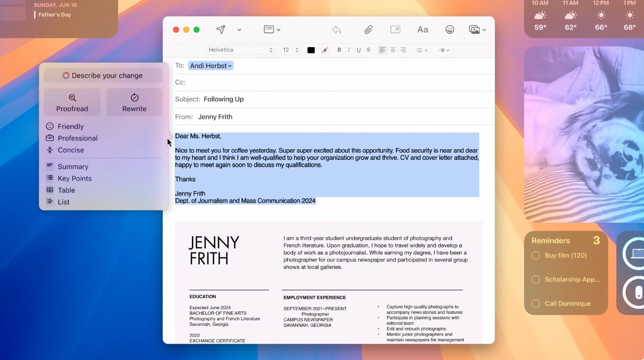Send the email with the paper plane icon
644x360 pixels.
pos(220,29)
